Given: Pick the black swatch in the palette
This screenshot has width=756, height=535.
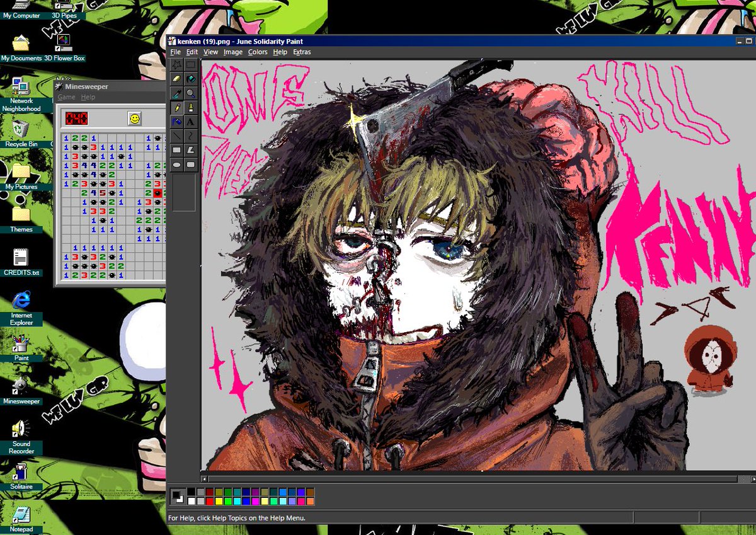Looking at the screenshot, I should coord(192,492).
